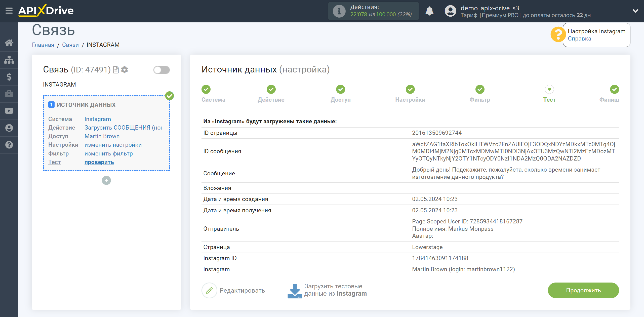
Task: Open the Справка link
Action: [579, 38]
